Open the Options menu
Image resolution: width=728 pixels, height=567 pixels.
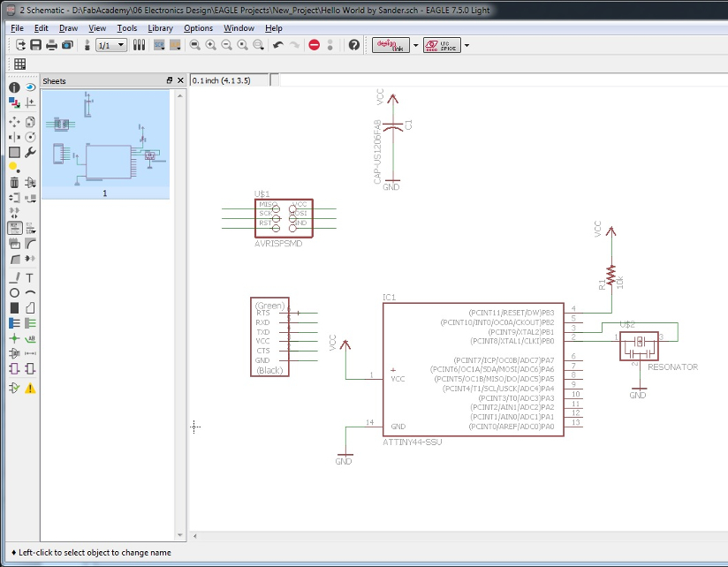(198, 28)
